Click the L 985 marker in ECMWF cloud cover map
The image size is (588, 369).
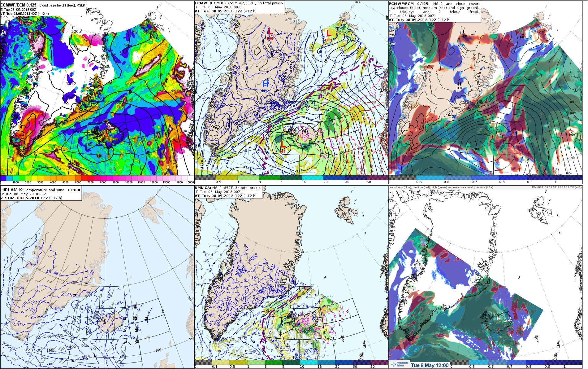(477, 146)
